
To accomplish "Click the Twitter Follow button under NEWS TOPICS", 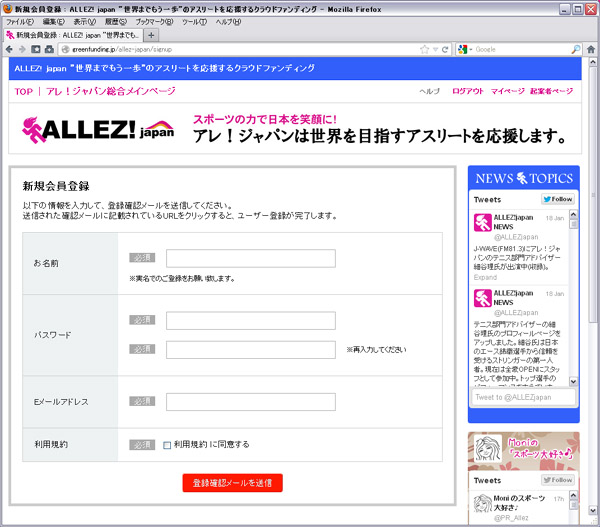I will (556, 199).
